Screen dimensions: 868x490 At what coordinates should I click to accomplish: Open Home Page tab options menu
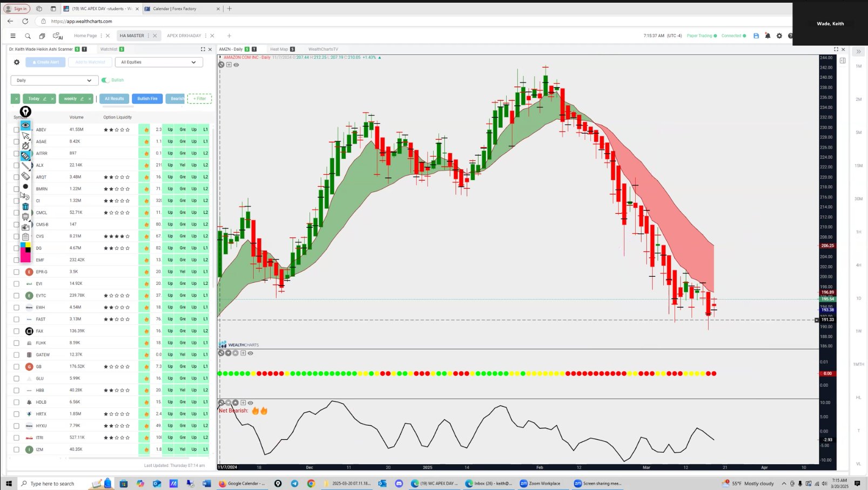[x=101, y=36]
